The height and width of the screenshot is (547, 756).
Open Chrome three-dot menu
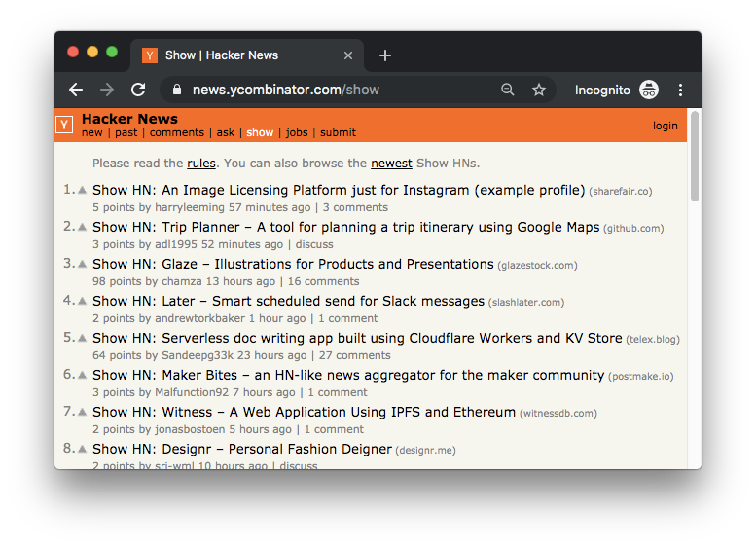(x=680, y=90)
